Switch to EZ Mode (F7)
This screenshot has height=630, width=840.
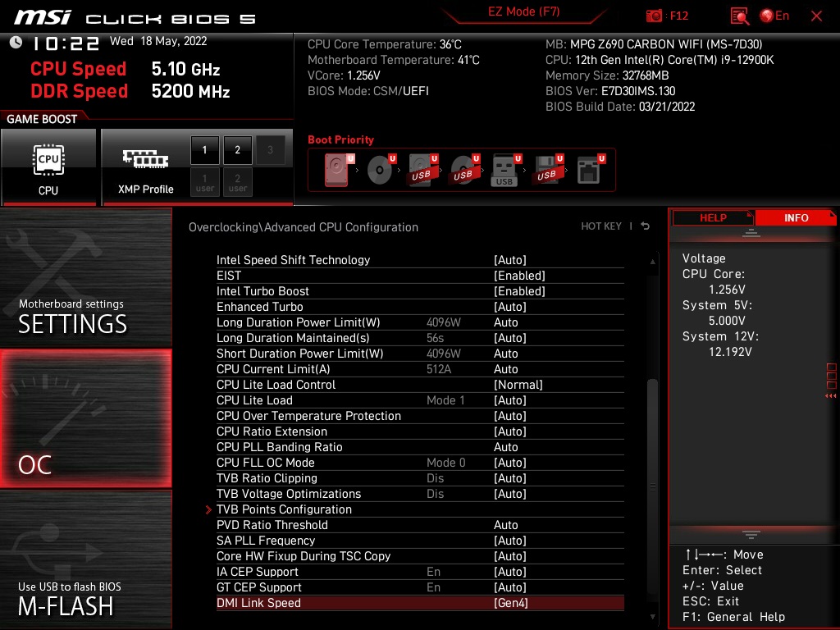click(x=523, y=11)
